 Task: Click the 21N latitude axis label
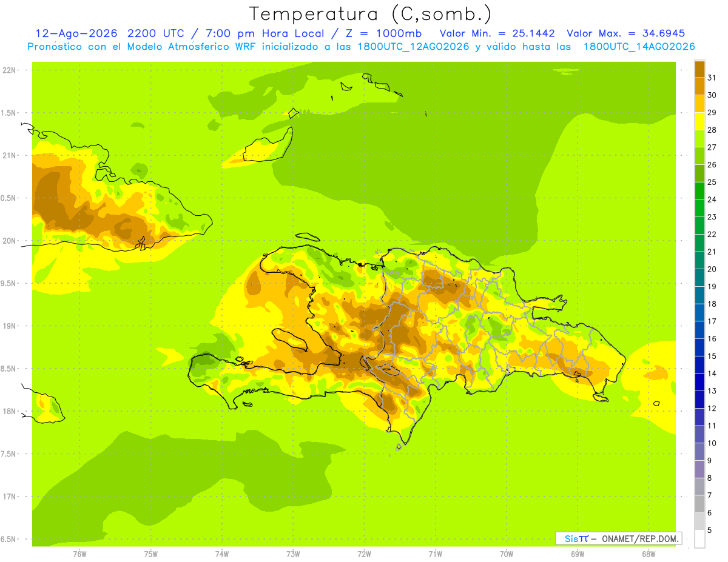[10, 155]
